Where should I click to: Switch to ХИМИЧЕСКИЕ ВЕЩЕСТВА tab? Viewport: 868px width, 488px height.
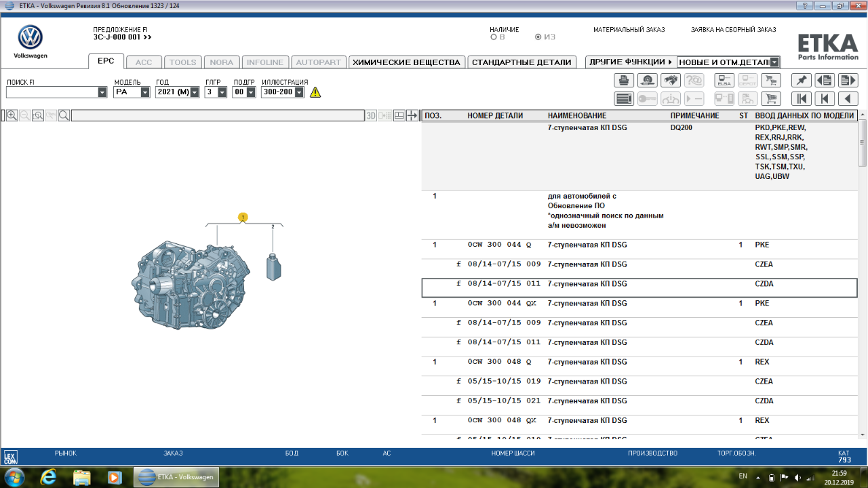[407, 62]
